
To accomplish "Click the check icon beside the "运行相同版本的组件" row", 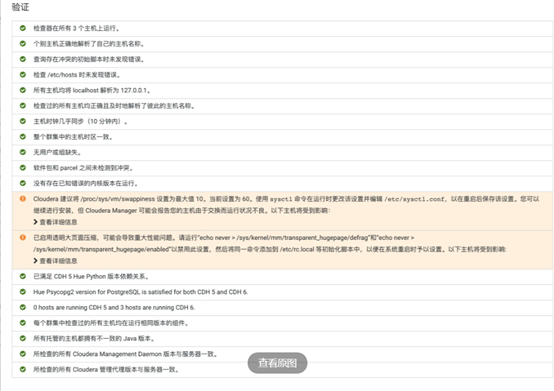I will (23, 323).
